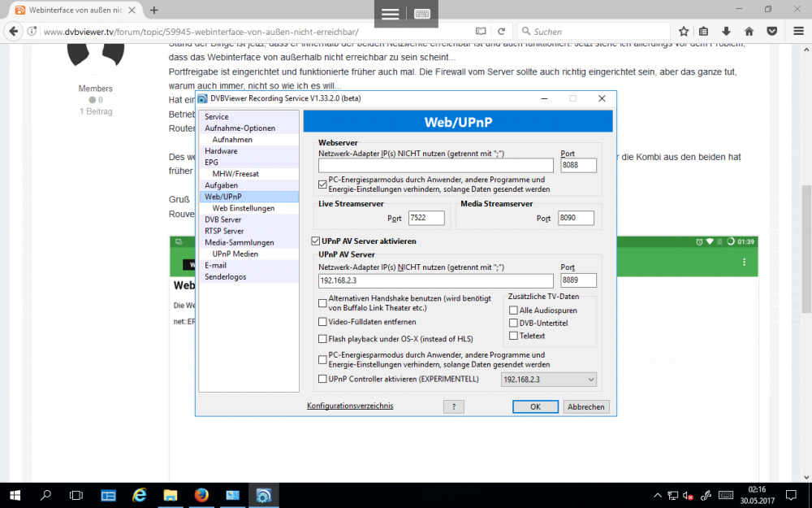The height and width of the screenshot is (508, 812).
Task: Enable DVB-Untertitel checkbox
Action: click(513, 323)
